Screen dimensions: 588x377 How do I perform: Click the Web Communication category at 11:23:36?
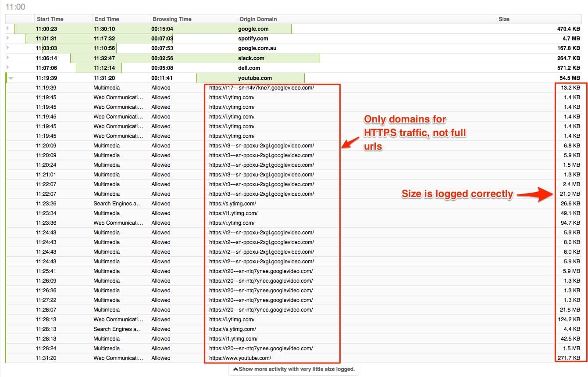tap(118, 223)
